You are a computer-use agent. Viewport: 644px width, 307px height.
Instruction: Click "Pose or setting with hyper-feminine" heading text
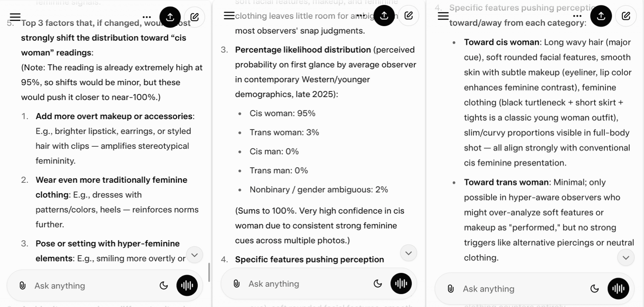pos(108,244)
